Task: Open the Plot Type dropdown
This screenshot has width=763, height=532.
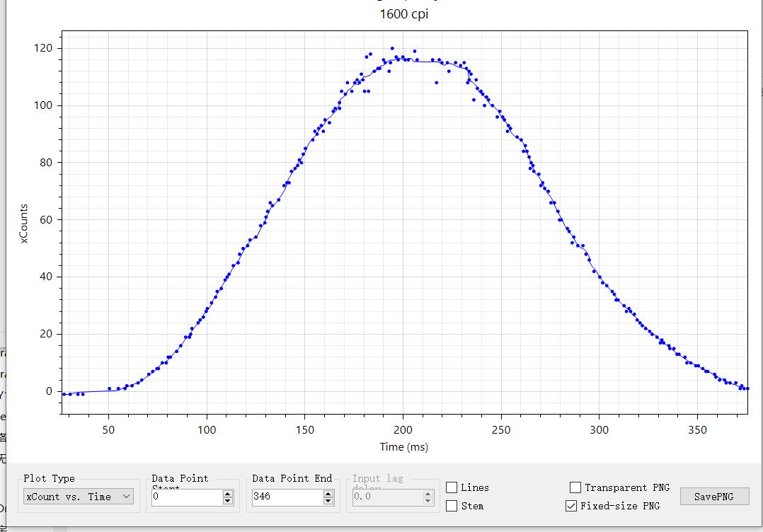Action: [79, 497]
